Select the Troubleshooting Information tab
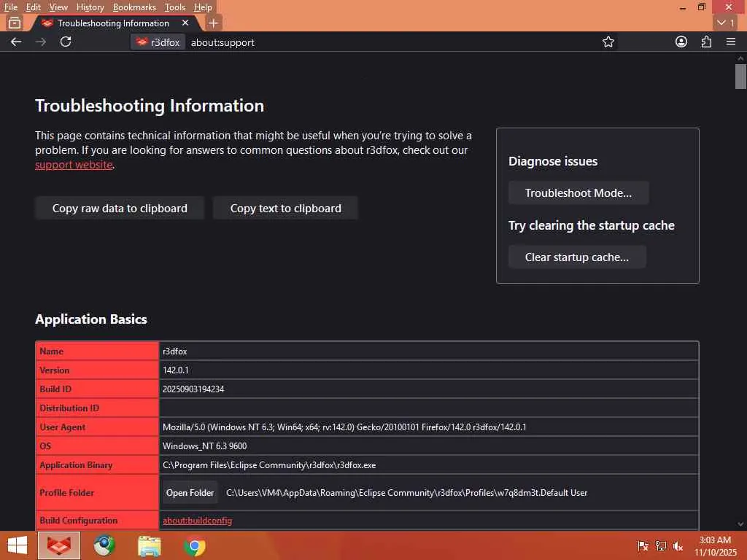 [113, 23]
